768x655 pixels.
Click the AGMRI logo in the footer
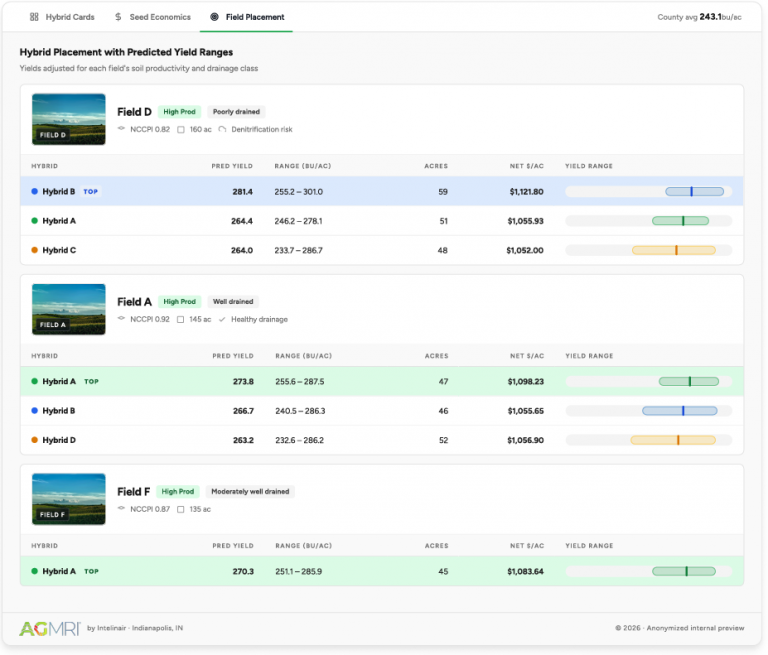tap(50, 628)
